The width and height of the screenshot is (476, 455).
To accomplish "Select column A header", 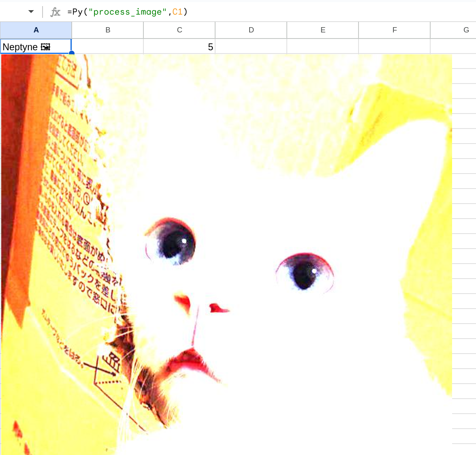I will [36, 30].
